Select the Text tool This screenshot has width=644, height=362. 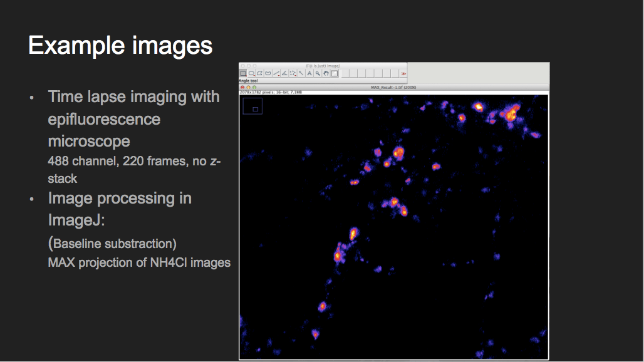[x=309, y=73]
